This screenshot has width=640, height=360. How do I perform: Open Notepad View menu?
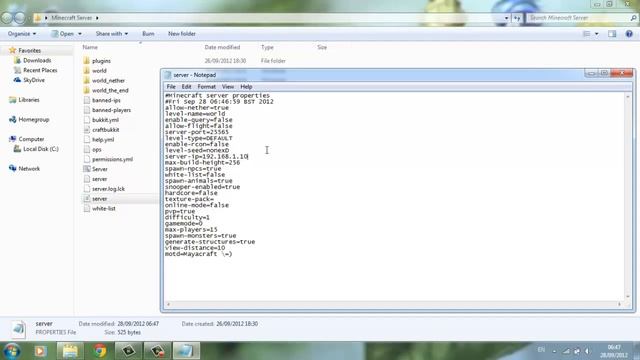pos(228,87)
